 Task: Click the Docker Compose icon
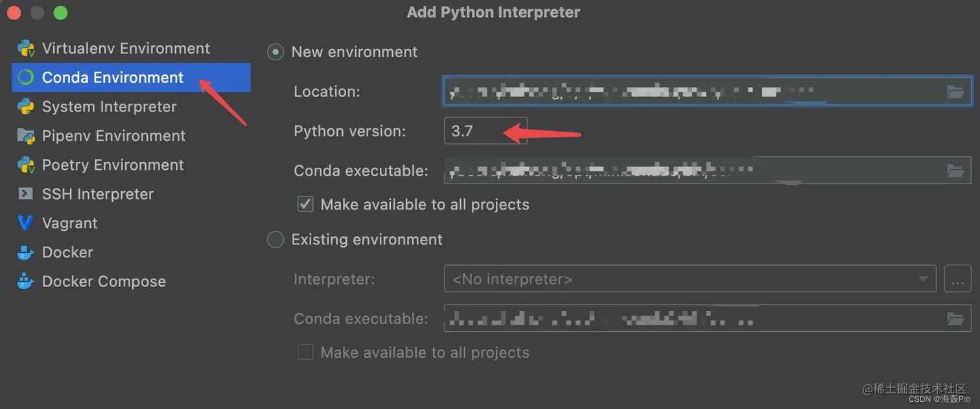26,281
